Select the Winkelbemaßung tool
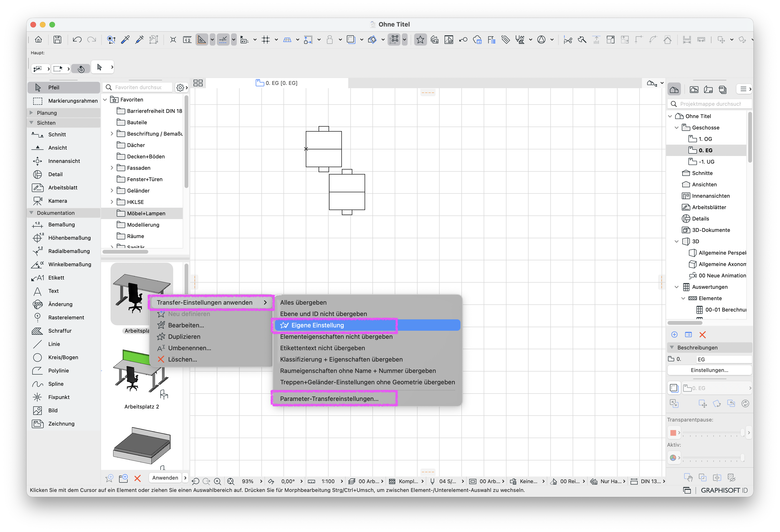 [64, 264]
